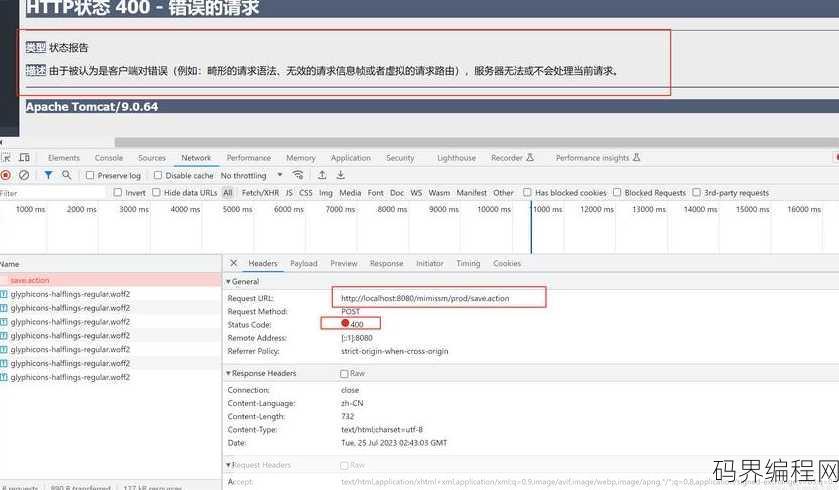This screenshot has width=839, height=490.
Task: Filter requests by Doc
Action: coord(396,193)
